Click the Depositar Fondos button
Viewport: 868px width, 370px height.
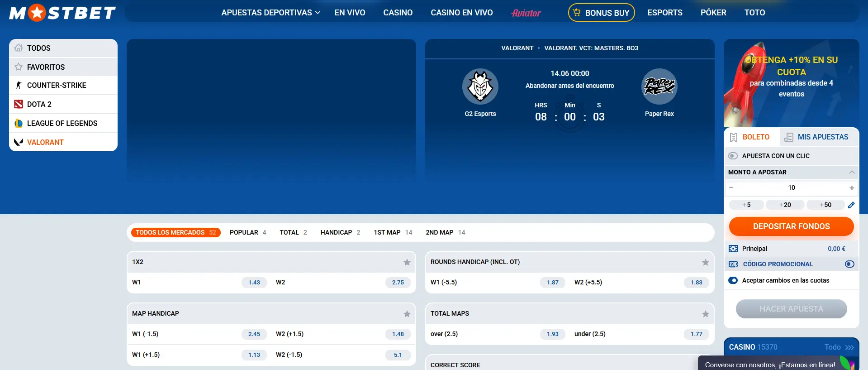pos(792,226)
